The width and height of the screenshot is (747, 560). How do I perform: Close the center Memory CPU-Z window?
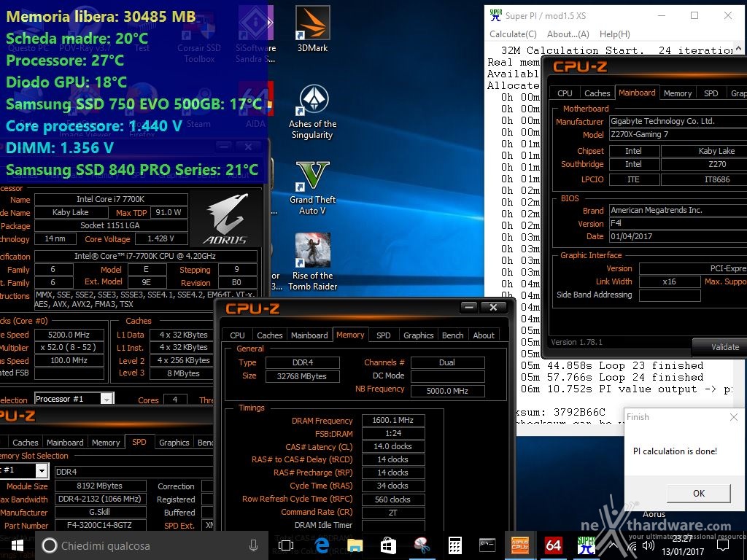coord(494,307)
